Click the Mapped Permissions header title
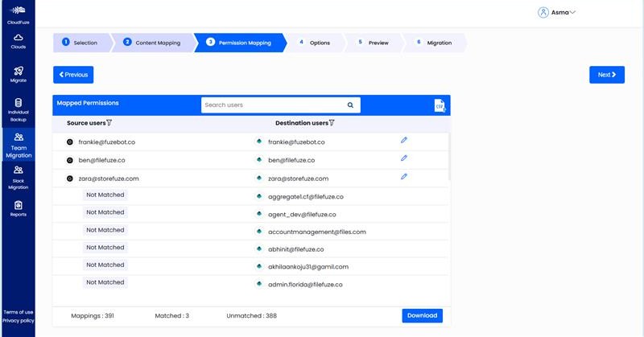The image size is (644, 337). [x=88, y=103]
